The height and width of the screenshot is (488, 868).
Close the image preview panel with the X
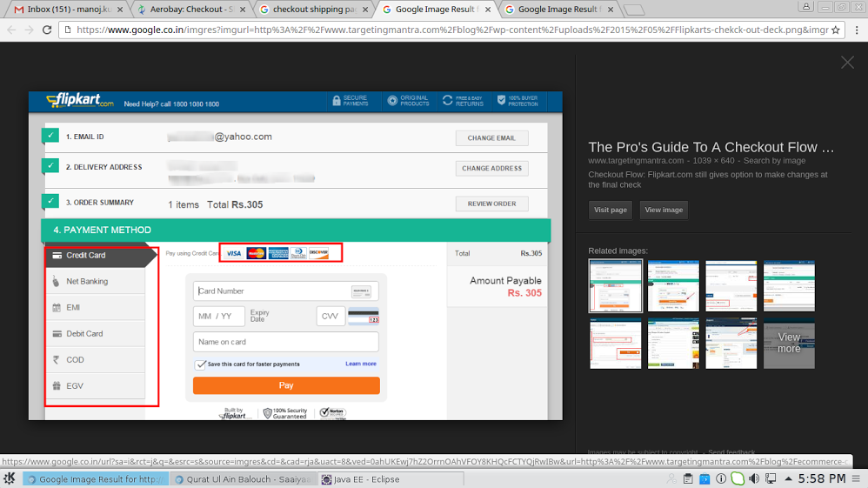(x=847, y=62)
